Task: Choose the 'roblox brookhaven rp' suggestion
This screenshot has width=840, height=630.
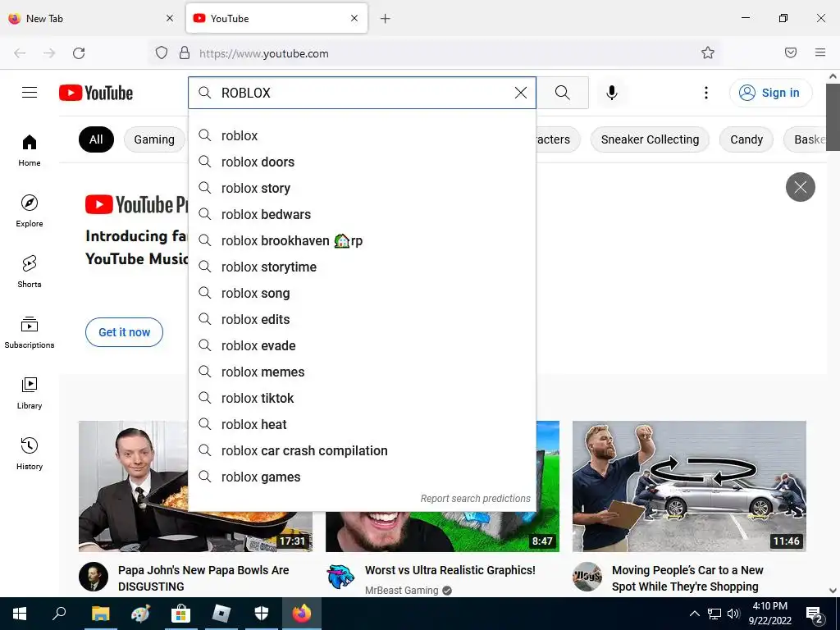Action: pyautogui.click(x=362, y=240)
